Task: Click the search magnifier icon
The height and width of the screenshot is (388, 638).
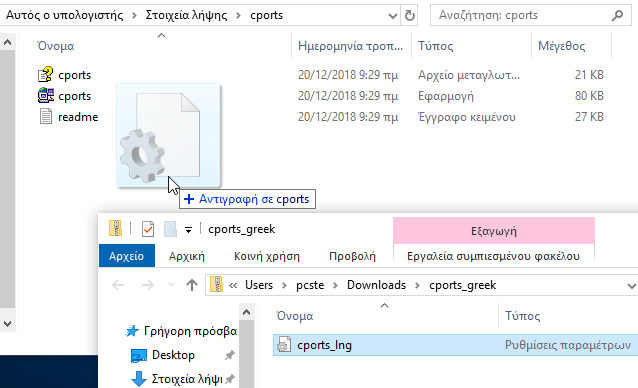Action: coord(617,15)
